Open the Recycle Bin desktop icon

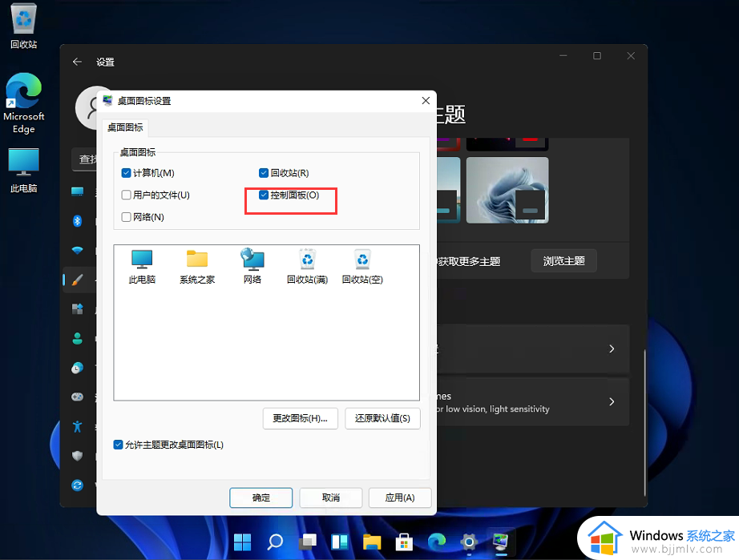[x=23, y=26]
